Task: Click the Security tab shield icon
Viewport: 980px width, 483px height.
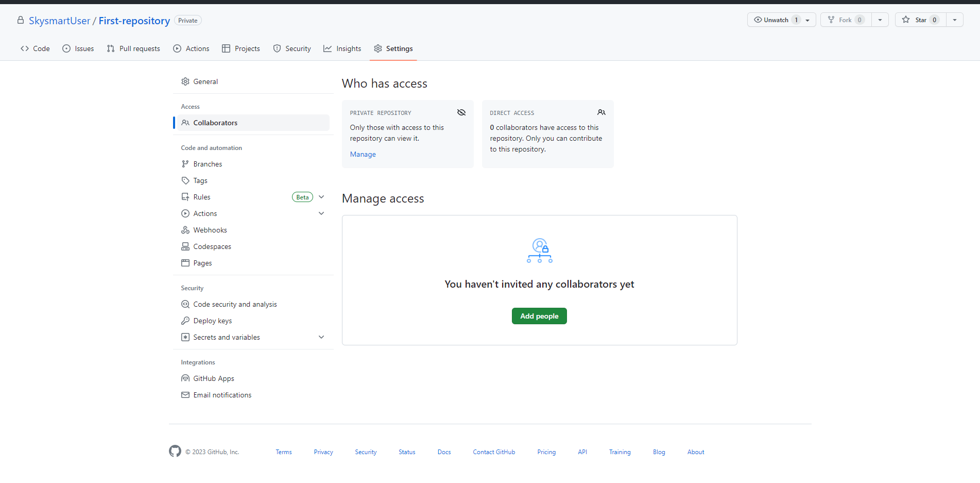Action: [x=277, y=48]
